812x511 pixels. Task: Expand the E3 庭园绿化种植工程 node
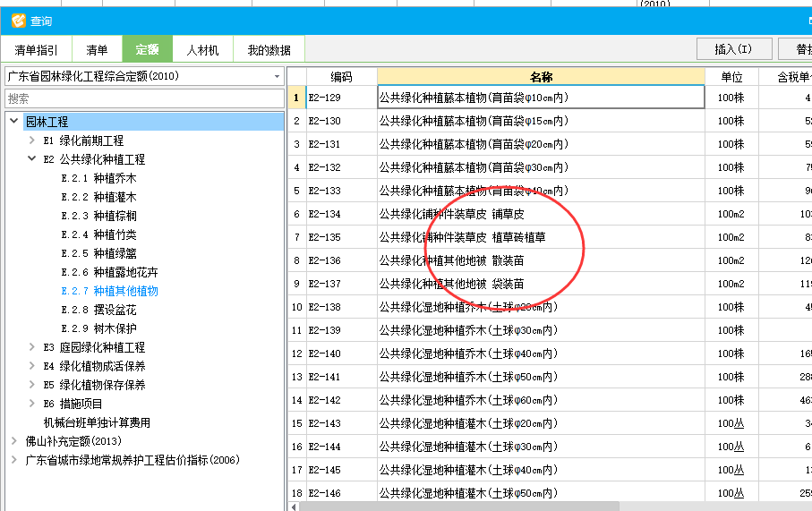coord(31,347)
